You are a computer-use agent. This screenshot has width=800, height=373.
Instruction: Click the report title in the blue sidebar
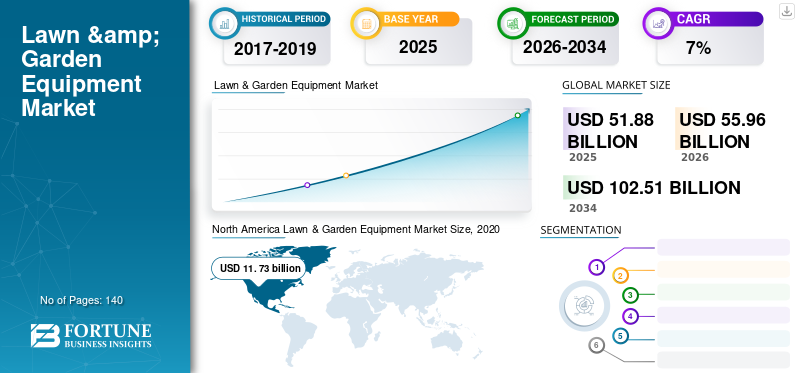[90, 71]
